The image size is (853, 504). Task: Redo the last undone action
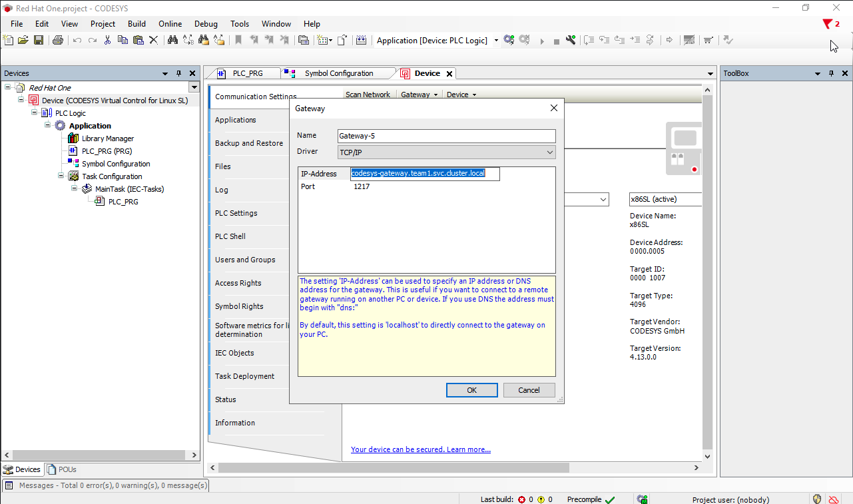point(93,41)
